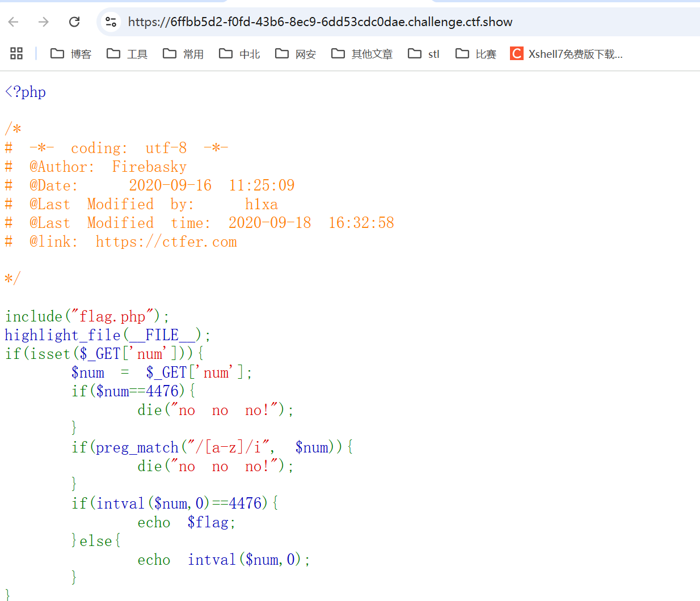Open the 其他文章 bookmark folder

point(362,54)
